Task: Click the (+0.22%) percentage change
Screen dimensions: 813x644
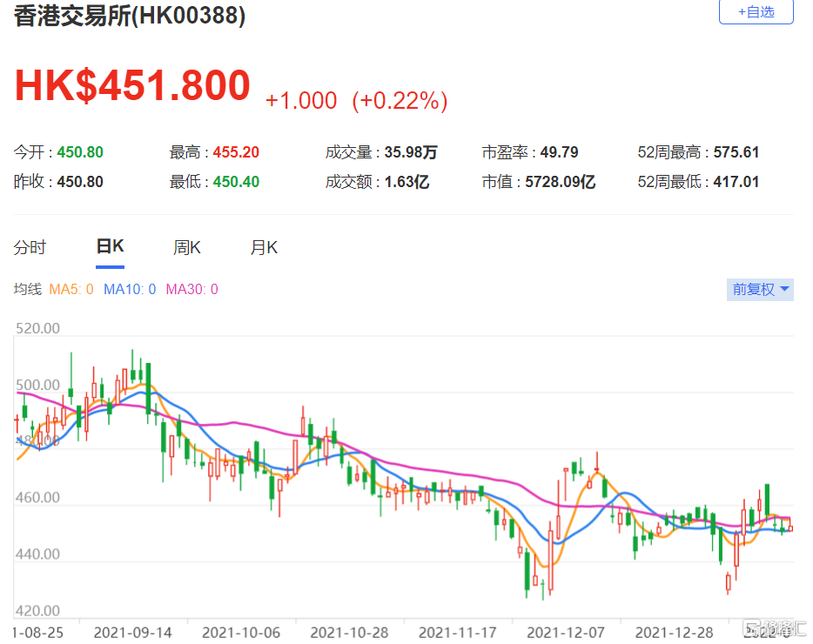Action: (400, 101)
